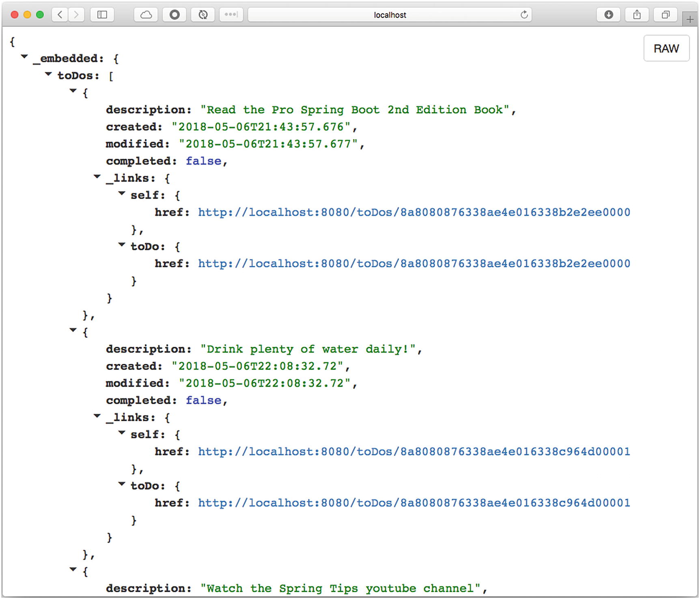Open the downloads arrow icon

point(608,15)
